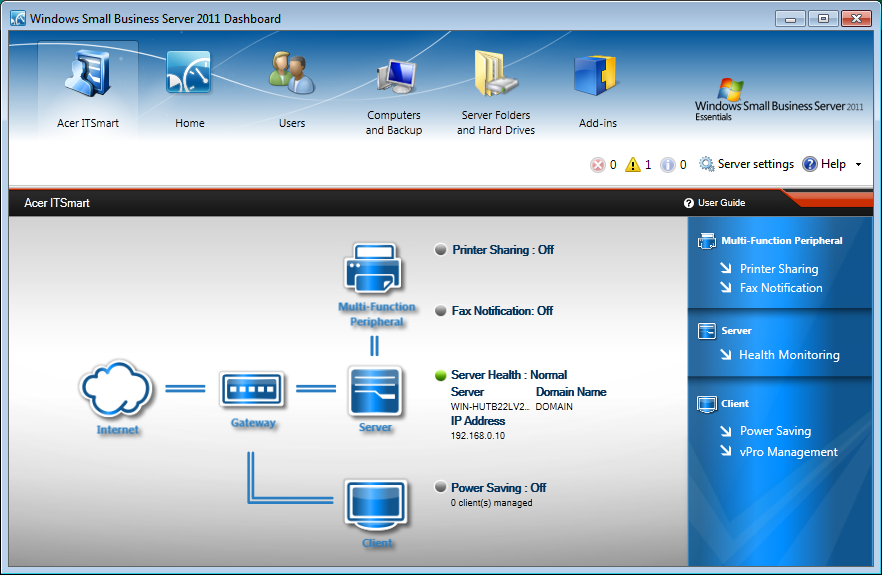Click the Internet label in diagram

117,429
